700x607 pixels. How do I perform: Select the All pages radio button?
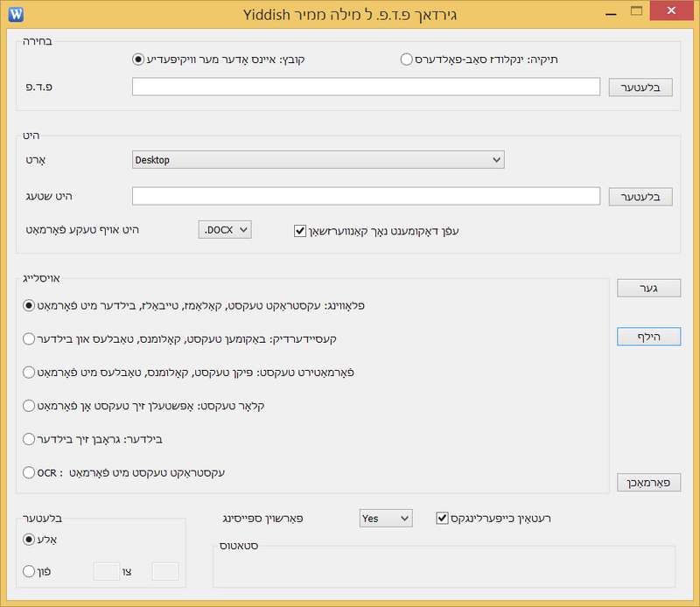pos(30,540)
